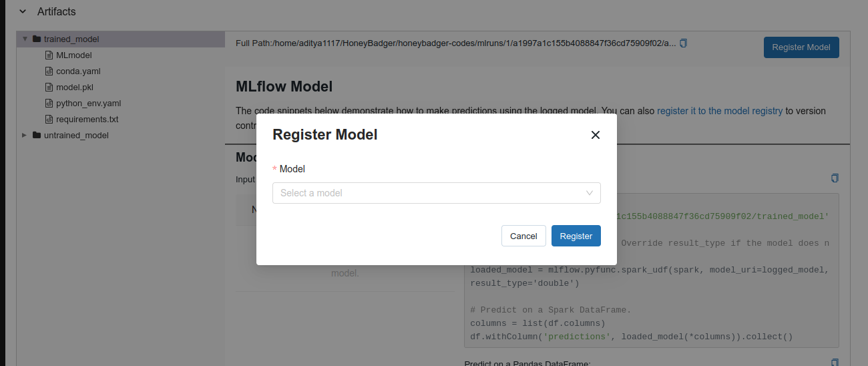
Task: Click the dropdown arrow in Model field
Action: click(590, 193)
